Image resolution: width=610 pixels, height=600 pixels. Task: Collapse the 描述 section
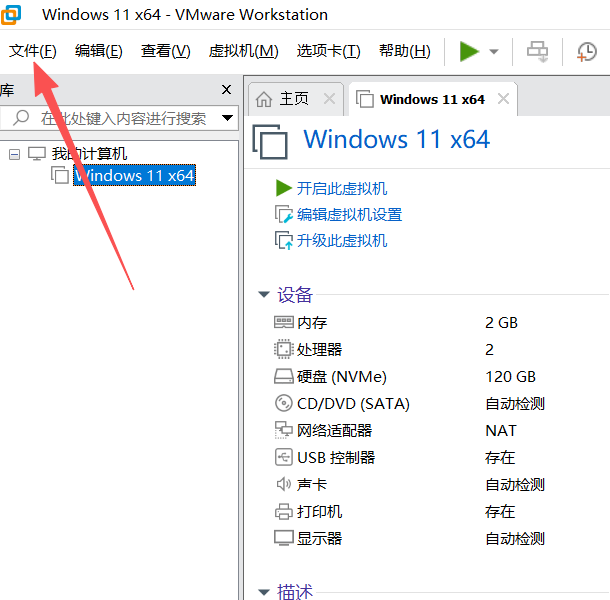pyautogui.click(x=264, y=593)
